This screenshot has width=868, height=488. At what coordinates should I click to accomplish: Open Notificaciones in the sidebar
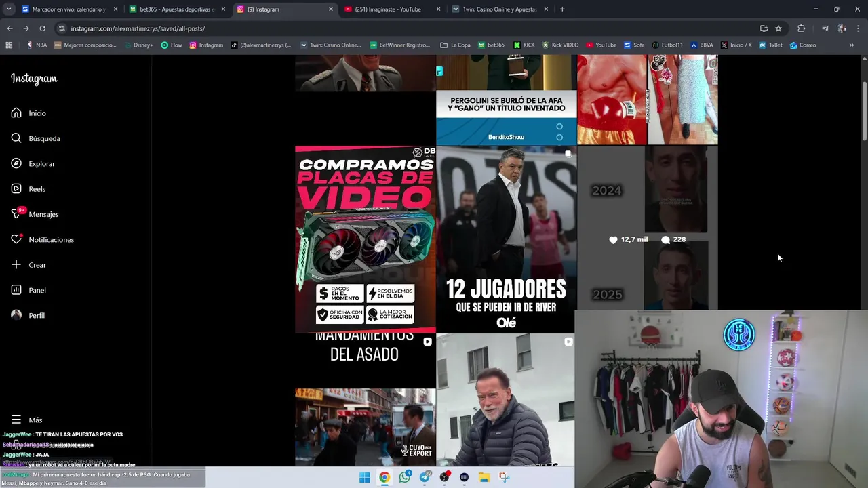(42, 239)
